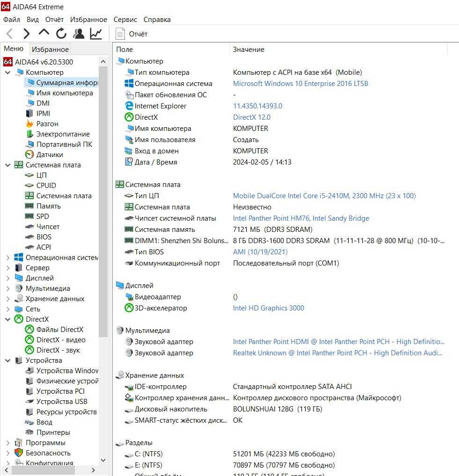
Task: Go up one level with Up arrow
Action: coord(44,33)
